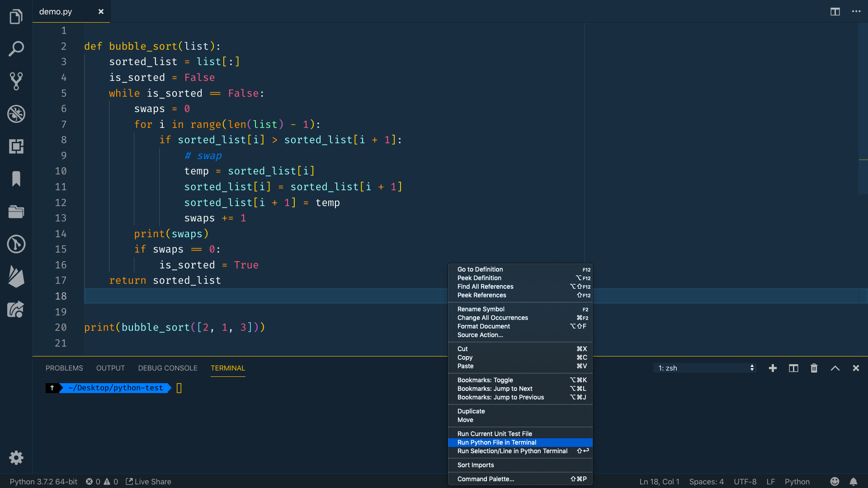Open the Search sidebar panel
This screenshot has height=488, width=868.
pyautogui.click(x=16, y=49)
